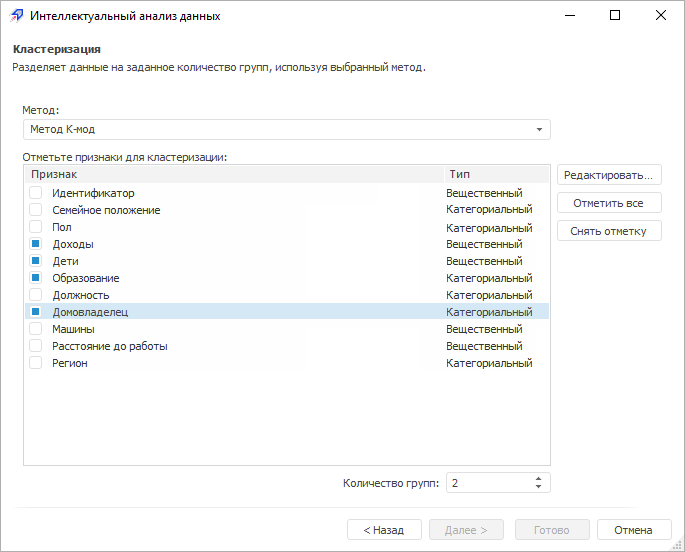Select the Расстояние до работы checkbox
The image size is (685, 552).
[x=35, y=346]
